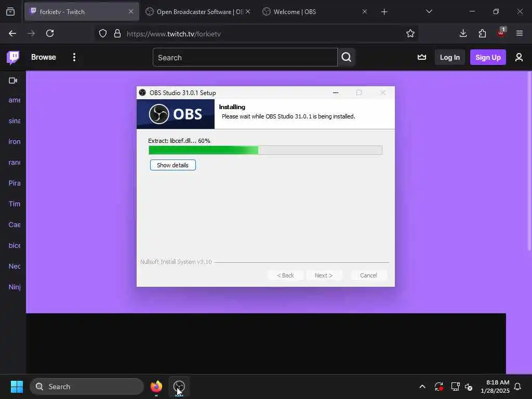
Task: Click the browser forward arrow
Action: point(31,34)
